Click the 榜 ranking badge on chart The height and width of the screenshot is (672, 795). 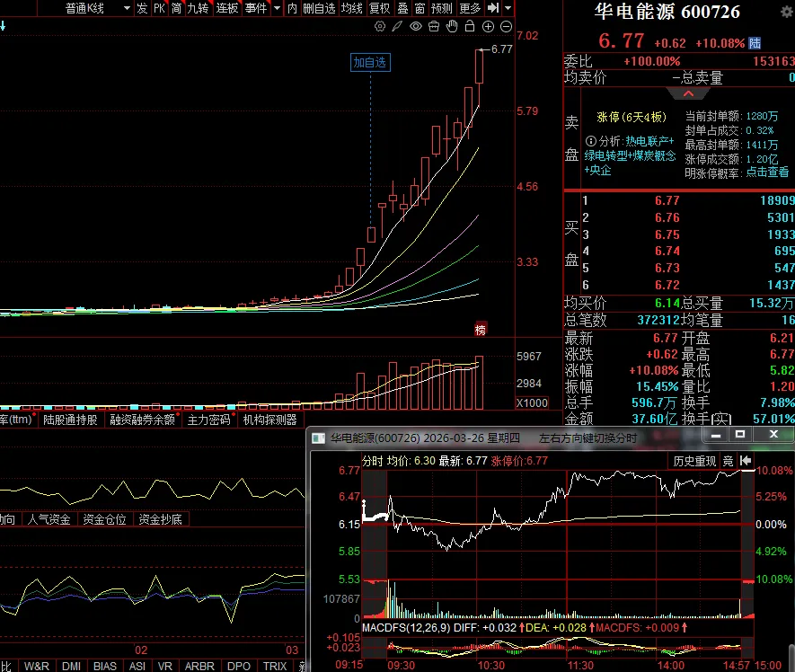pyautogui.click(x=480, y=330)
